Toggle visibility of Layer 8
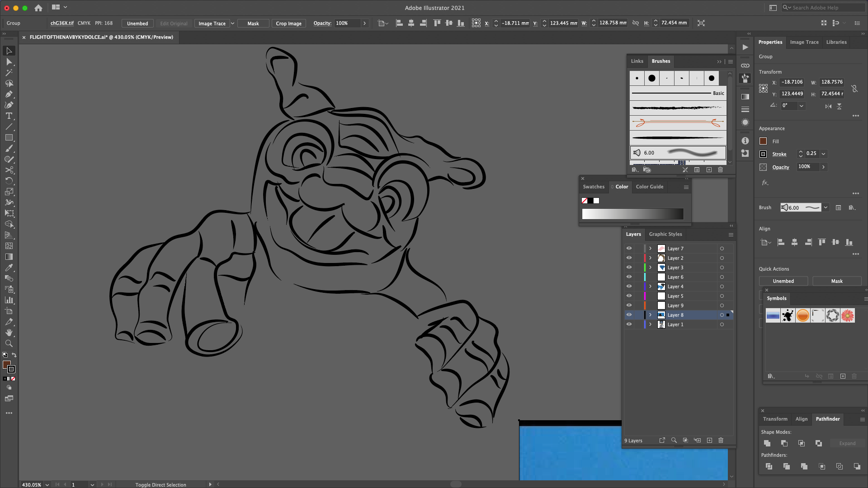868x488 pixels. pyautogui.click(x=629, y=314)
